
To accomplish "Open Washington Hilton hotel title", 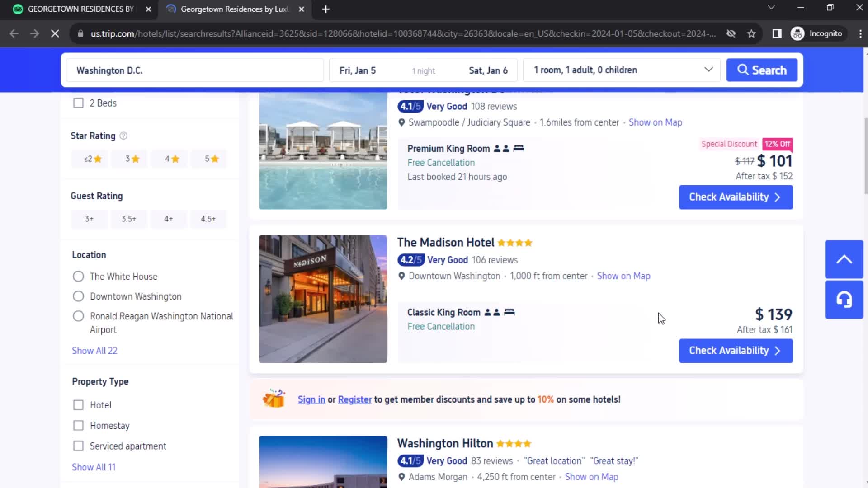I will click(445, 443).
